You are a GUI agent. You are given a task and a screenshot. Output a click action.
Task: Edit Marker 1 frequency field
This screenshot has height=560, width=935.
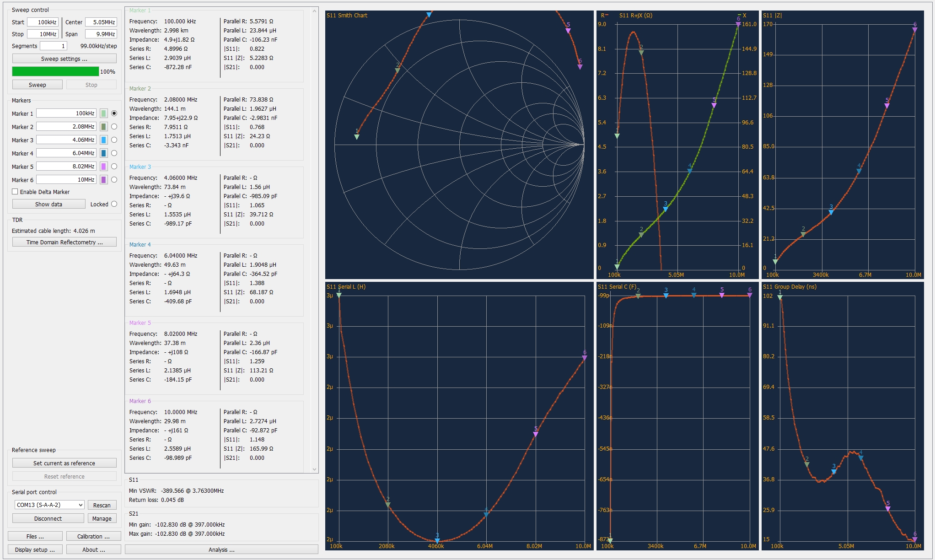66,113
